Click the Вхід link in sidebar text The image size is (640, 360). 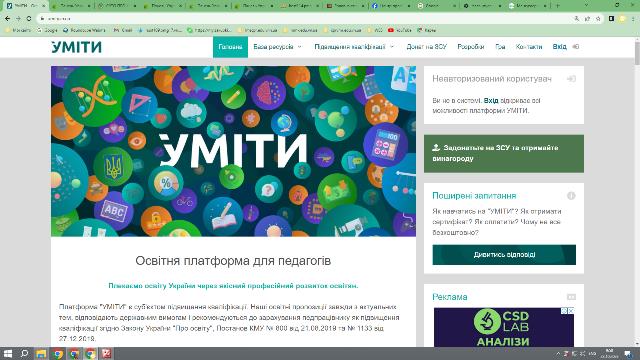pyautogui.click(x=491, y=100)
